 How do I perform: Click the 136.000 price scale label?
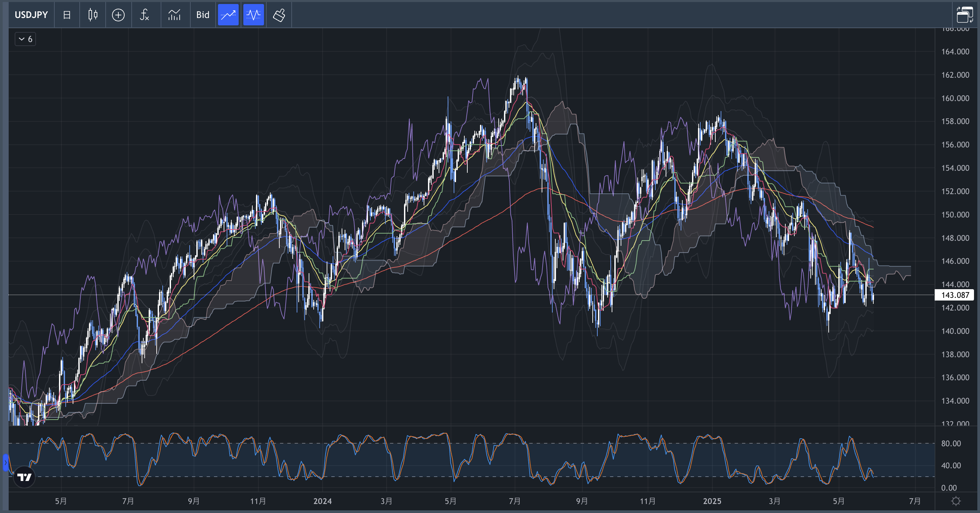(955, 378)
